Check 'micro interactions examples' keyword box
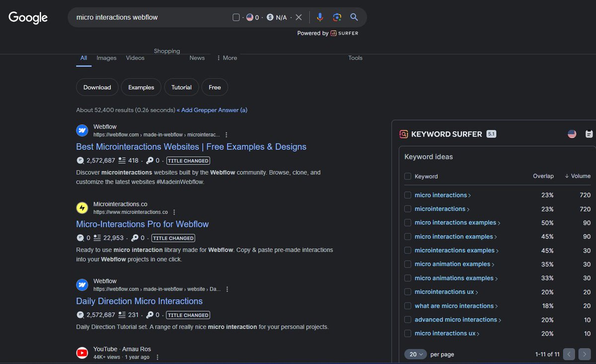The image size is (596, 364). (x=408, y=222)
